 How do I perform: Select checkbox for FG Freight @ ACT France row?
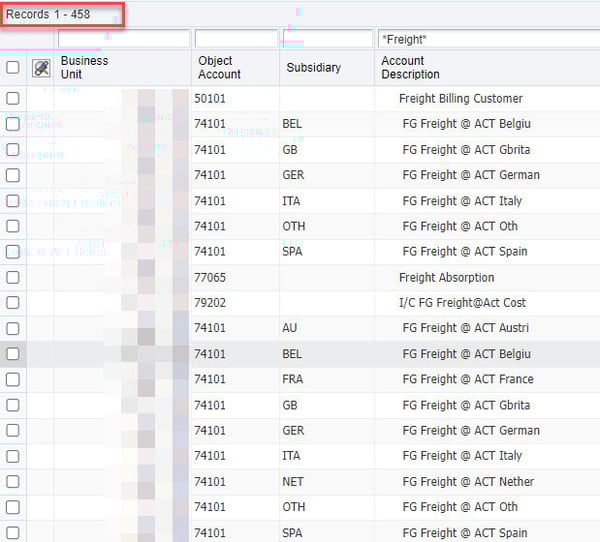coord(13,379)
